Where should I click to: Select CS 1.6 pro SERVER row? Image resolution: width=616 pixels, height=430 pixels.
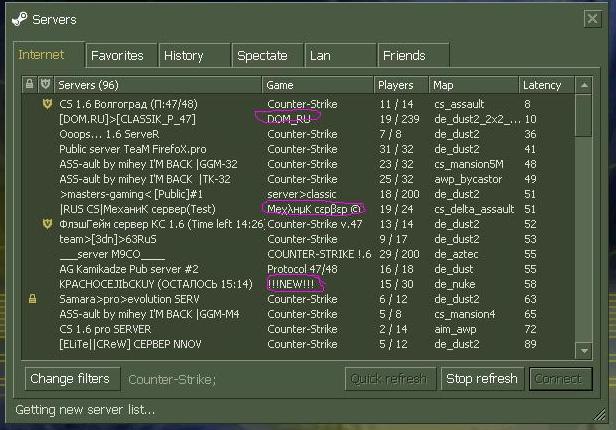click(299, 329)
